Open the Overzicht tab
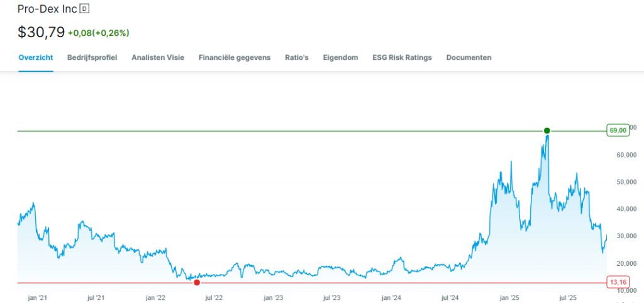The image size is (644, 303). [x=36, y=57]
